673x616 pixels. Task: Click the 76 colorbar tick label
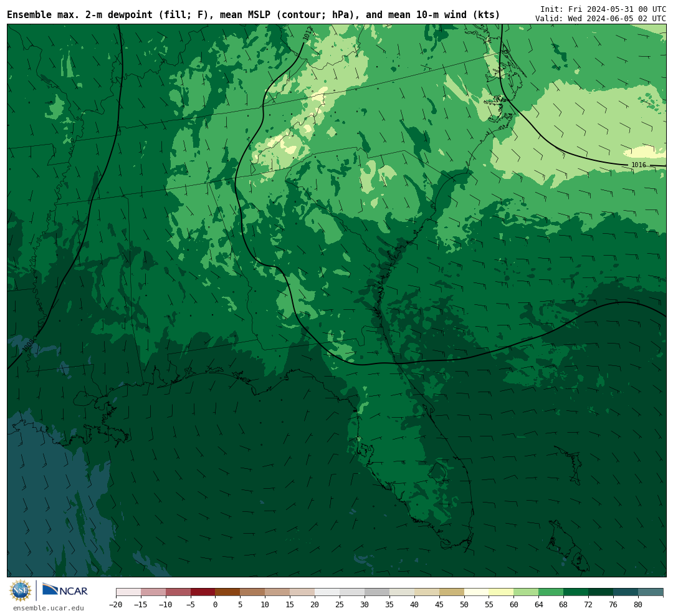pyautogui.click(x=613, y=604)
